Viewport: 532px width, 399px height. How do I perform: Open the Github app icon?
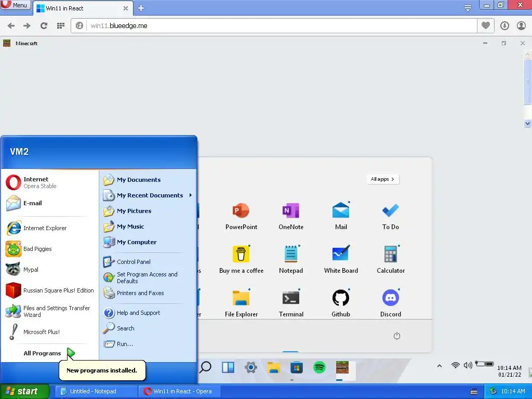pyautogui.click(x=341, y=298)
